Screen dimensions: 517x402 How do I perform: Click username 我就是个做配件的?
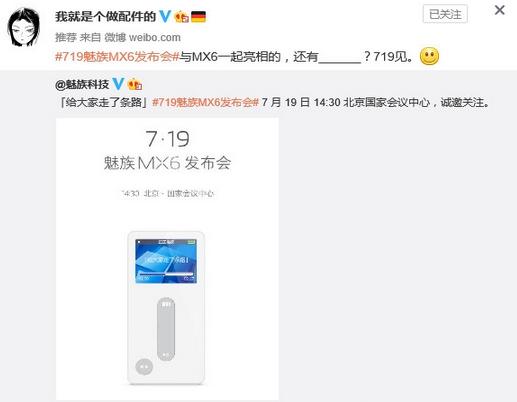[x=105, y=16]
